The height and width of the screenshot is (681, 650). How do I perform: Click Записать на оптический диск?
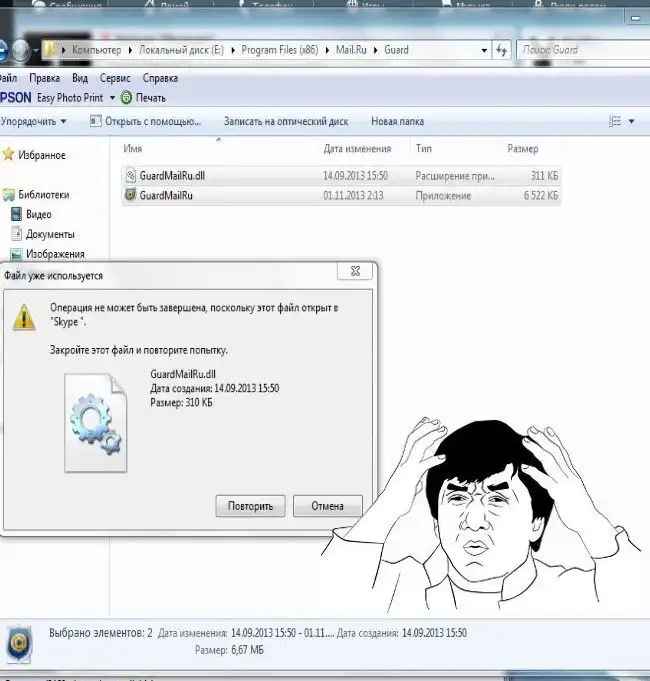click(286, 121)
